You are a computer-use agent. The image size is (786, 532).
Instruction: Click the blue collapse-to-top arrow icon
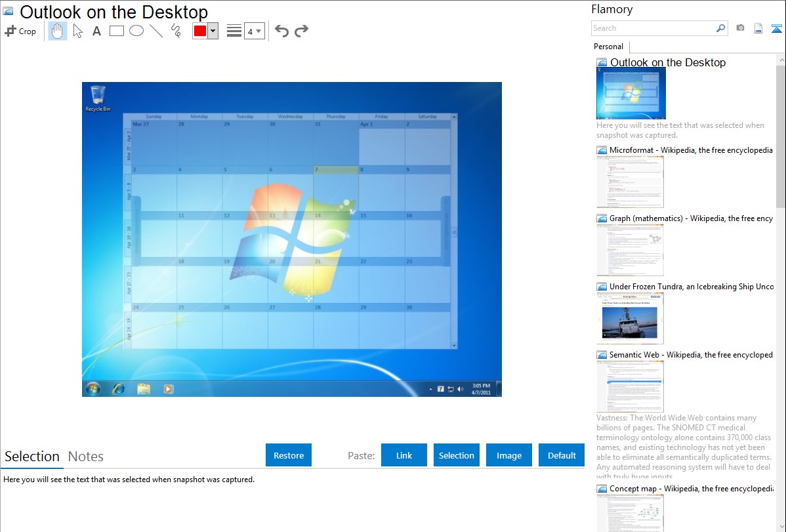coord(776,28)
